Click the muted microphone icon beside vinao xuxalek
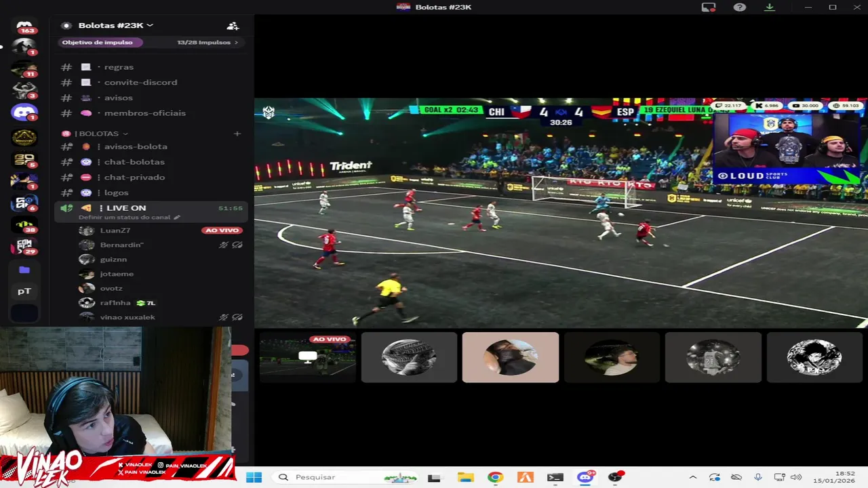The height and width of the screenshot is (488, 868). click(x=224, y=317)
